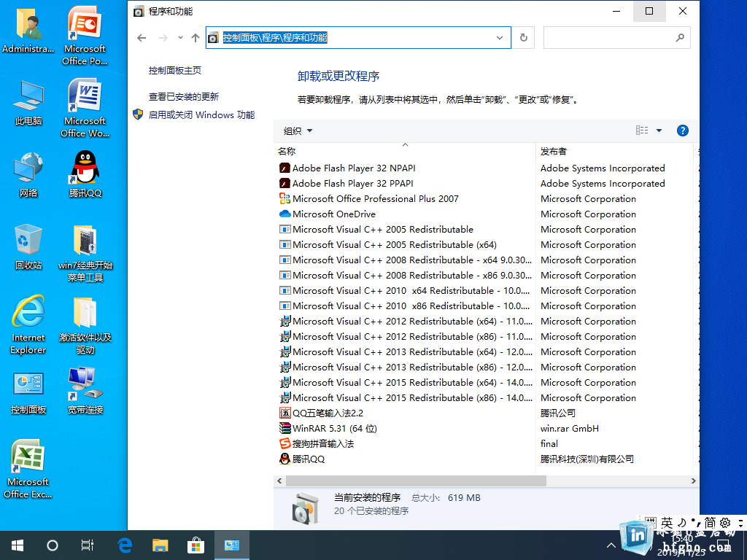Expand the address bar history dropdown
Image resolution: width=747 pixels, height=560 pixels.
coord(499,38)
